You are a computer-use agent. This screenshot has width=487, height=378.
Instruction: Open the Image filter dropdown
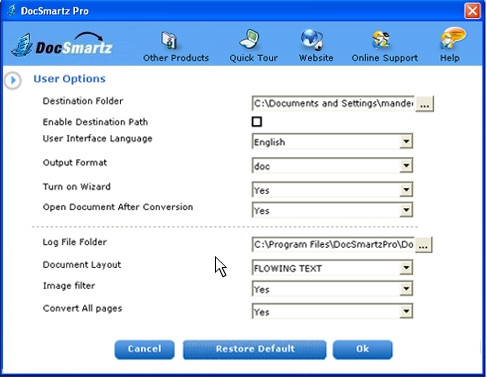point(406,289)
